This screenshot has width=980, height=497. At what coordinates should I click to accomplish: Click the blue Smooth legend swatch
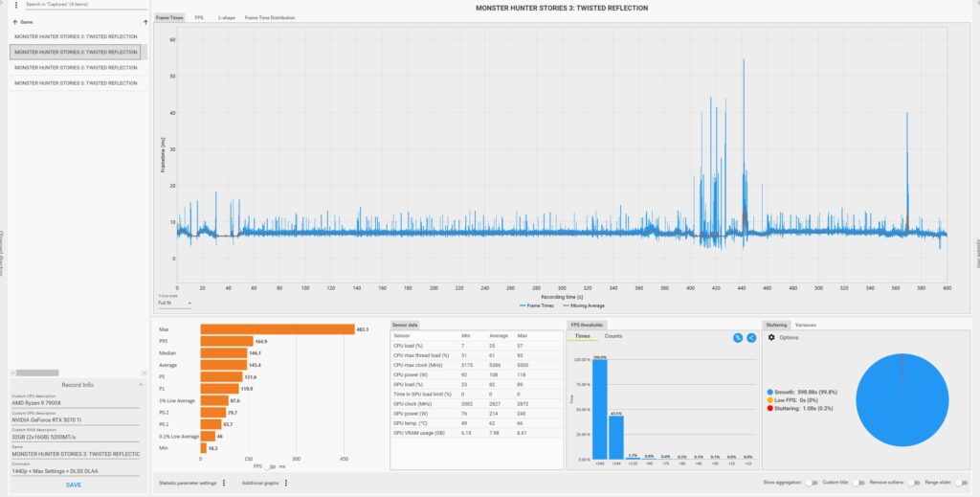(x=770, y=392)
